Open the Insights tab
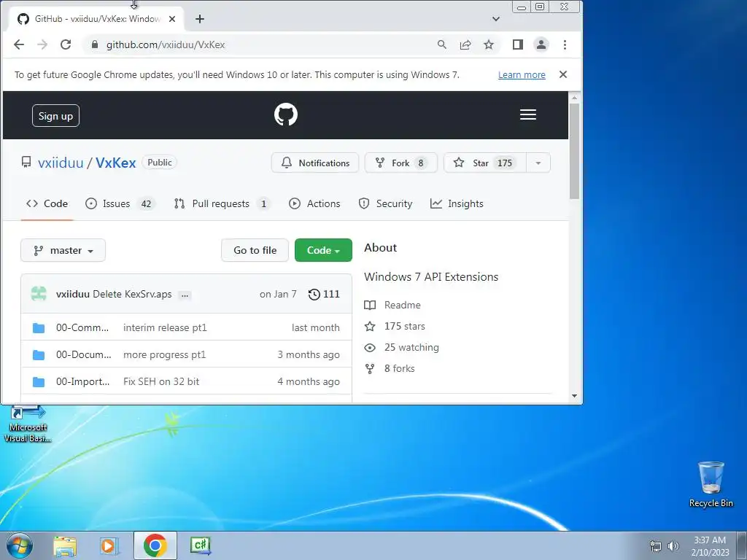 coord(457,204)
